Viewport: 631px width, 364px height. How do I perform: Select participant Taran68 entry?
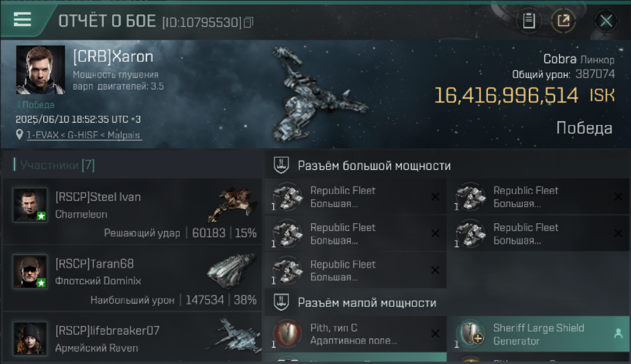point(132,279)
